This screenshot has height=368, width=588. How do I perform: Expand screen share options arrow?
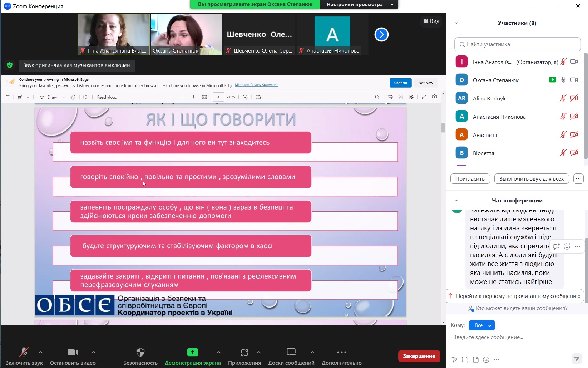click(x=219, y=352)
